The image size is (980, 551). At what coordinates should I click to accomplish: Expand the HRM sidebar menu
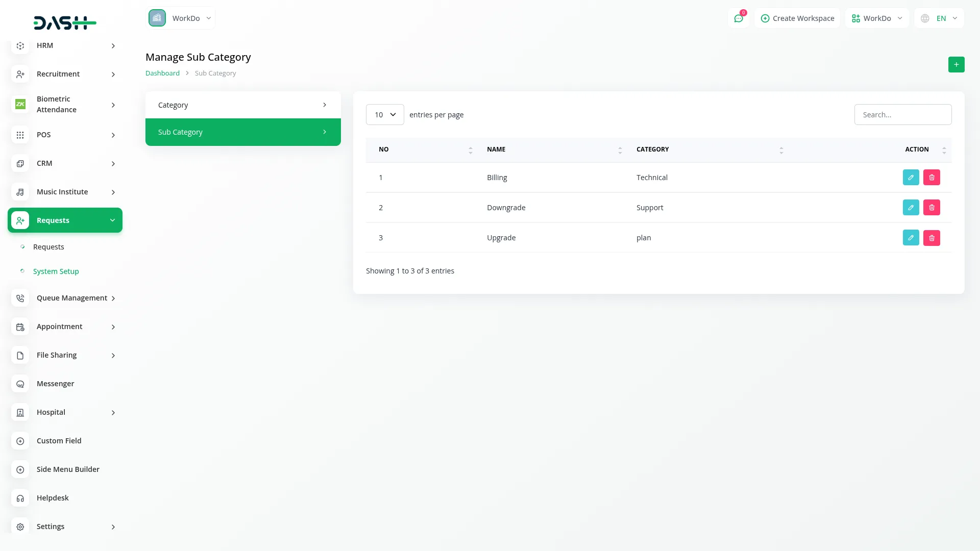(x=65, y=46)
